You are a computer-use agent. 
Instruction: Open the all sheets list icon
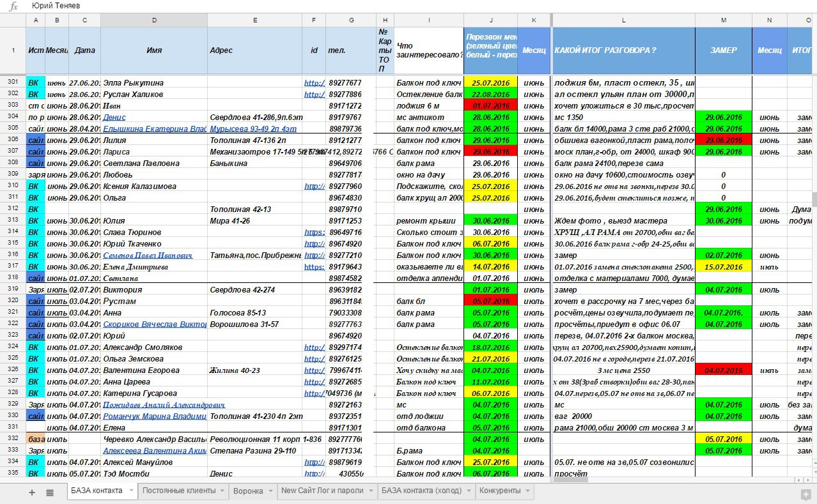click(50, 492)
